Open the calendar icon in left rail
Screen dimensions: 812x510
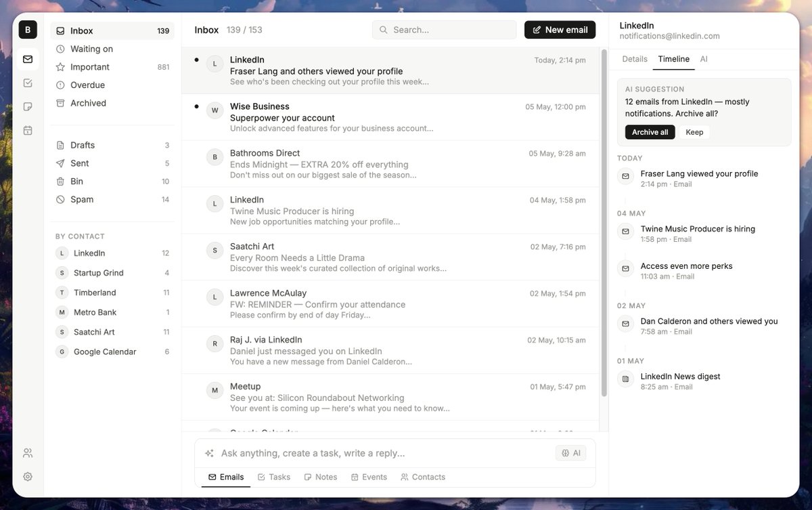pos(28,130)
